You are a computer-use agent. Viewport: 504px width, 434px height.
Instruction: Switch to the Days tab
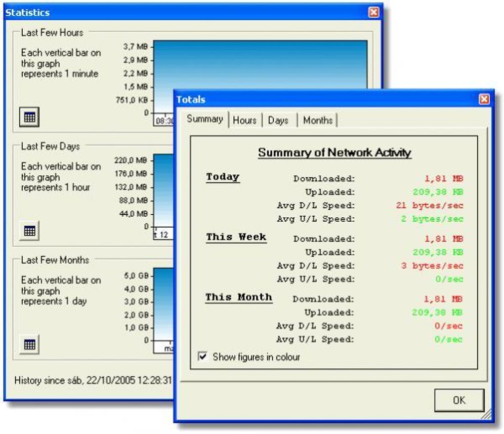(278, 120)
